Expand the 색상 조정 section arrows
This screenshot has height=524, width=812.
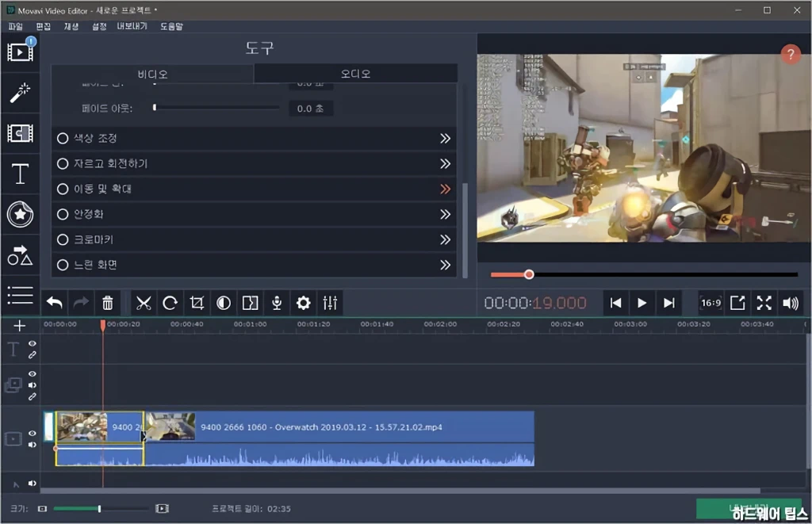point(446,138)
